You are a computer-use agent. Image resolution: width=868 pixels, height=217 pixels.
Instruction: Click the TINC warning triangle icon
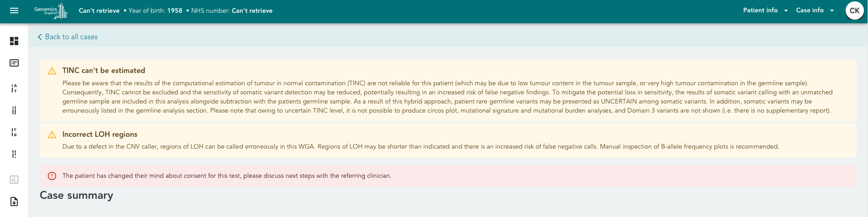point(52,71)
